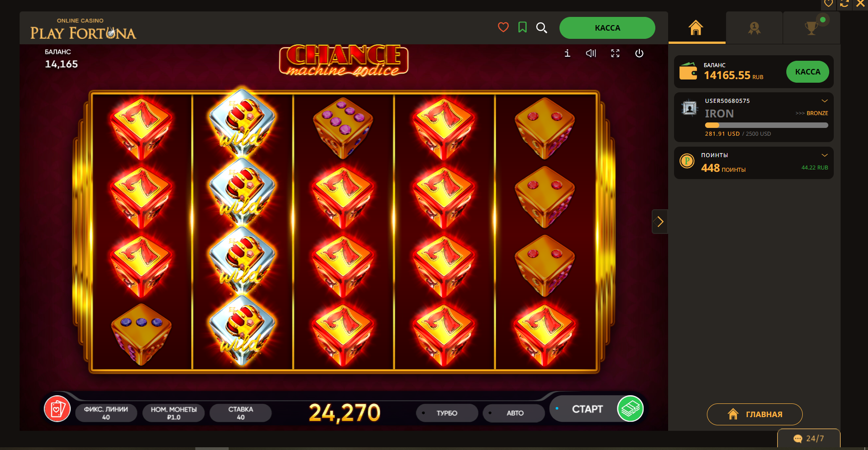Expand the Поинты section chevron
The height and width of the screenshot is (450, 868).
pos(825,155)
